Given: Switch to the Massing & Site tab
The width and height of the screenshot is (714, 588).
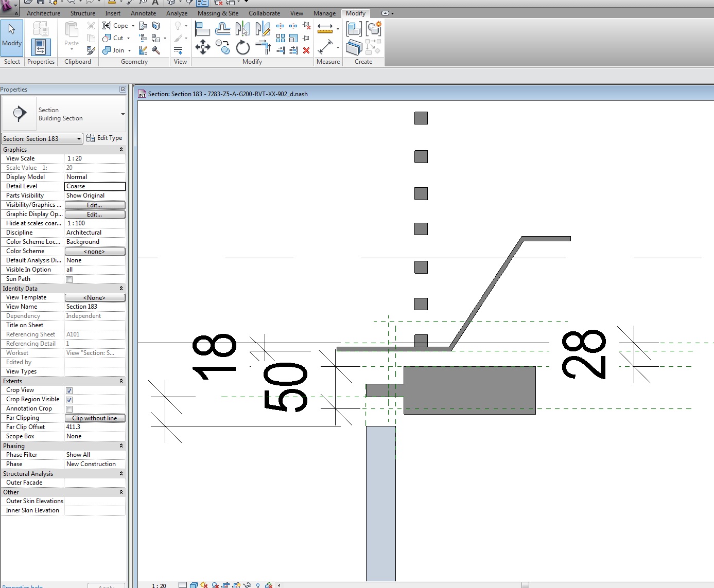Looking at the screenshot, I should pyautogui.click(x=218, y=13).
